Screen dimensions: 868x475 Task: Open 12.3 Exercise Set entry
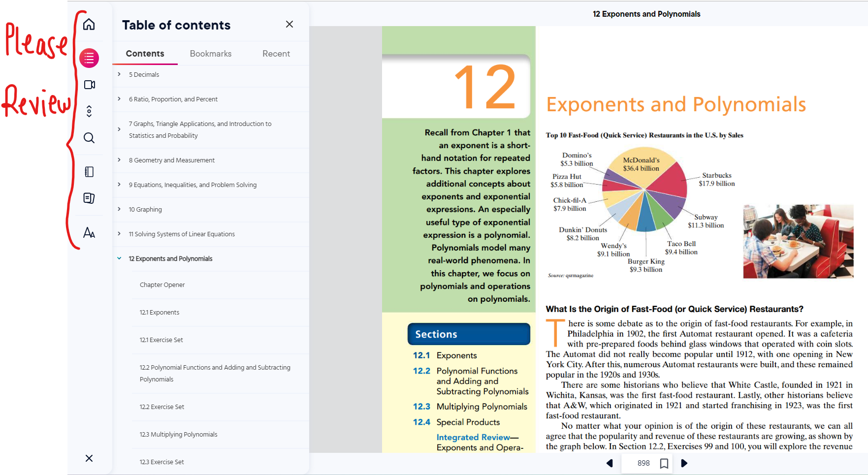tap(162, 462)
